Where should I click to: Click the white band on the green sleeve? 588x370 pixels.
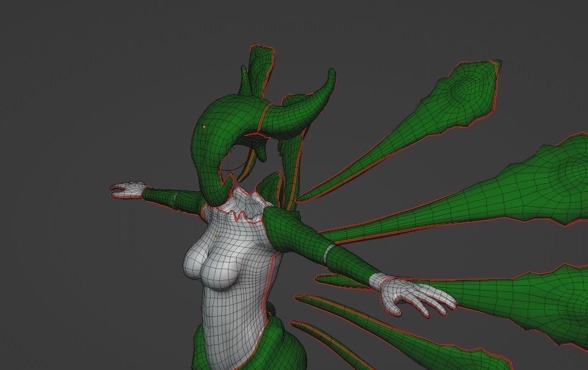[x=328, y=253]
